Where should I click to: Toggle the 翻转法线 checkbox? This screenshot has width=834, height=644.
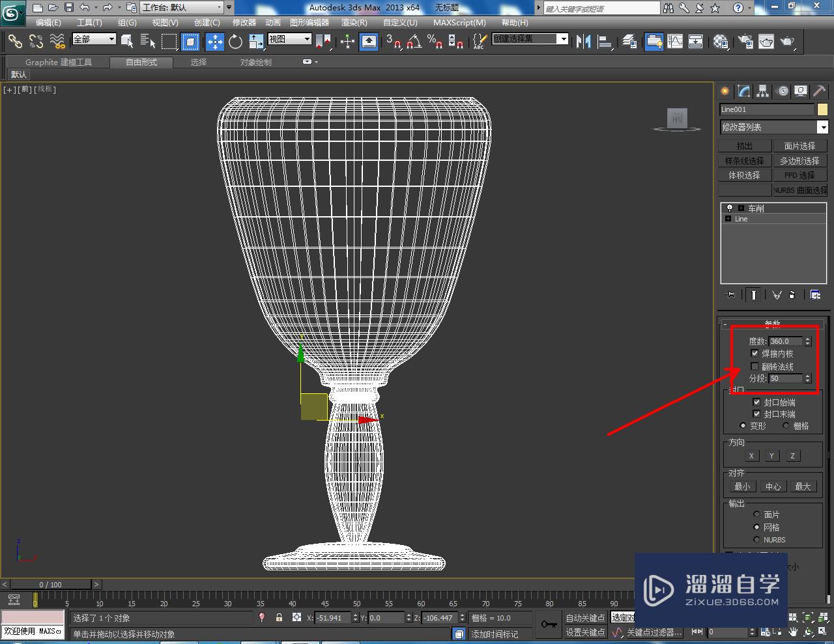pos(755,367)
